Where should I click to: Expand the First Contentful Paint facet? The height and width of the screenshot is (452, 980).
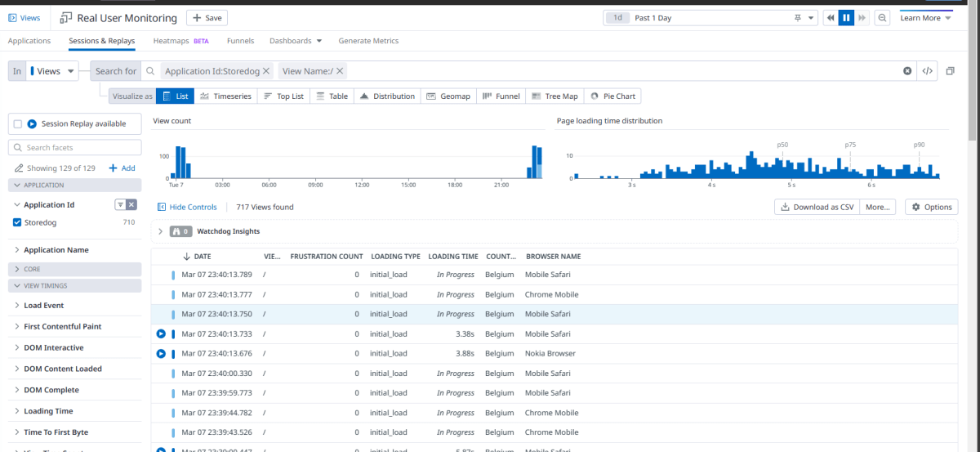click(17, 327)
